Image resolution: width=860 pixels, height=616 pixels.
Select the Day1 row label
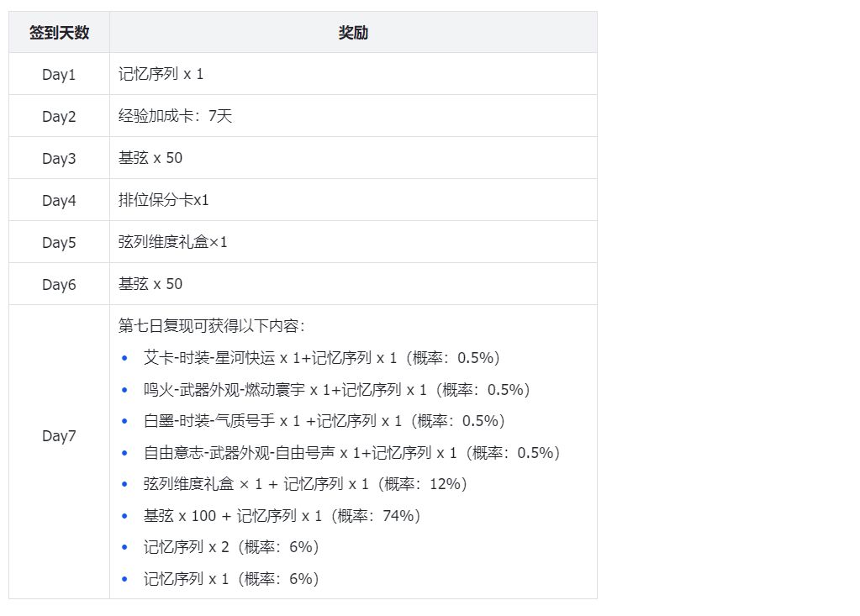pyautogui.click(x=59, y=75)
